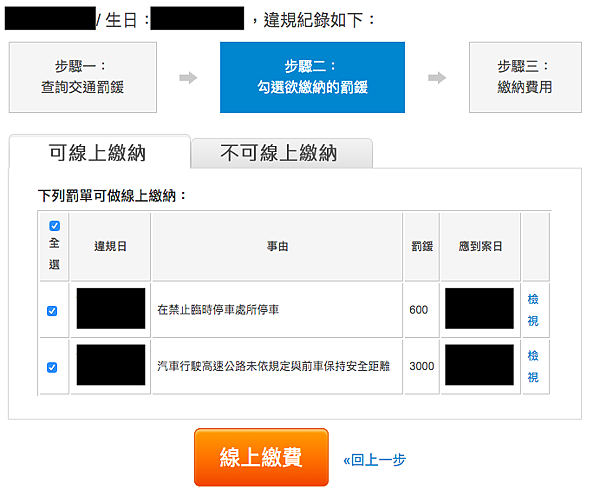Image resolution: width=600 pixels, height=490 pixels.
Task: Switch to the 可線上繳納 tab
Action: [98, 153]
